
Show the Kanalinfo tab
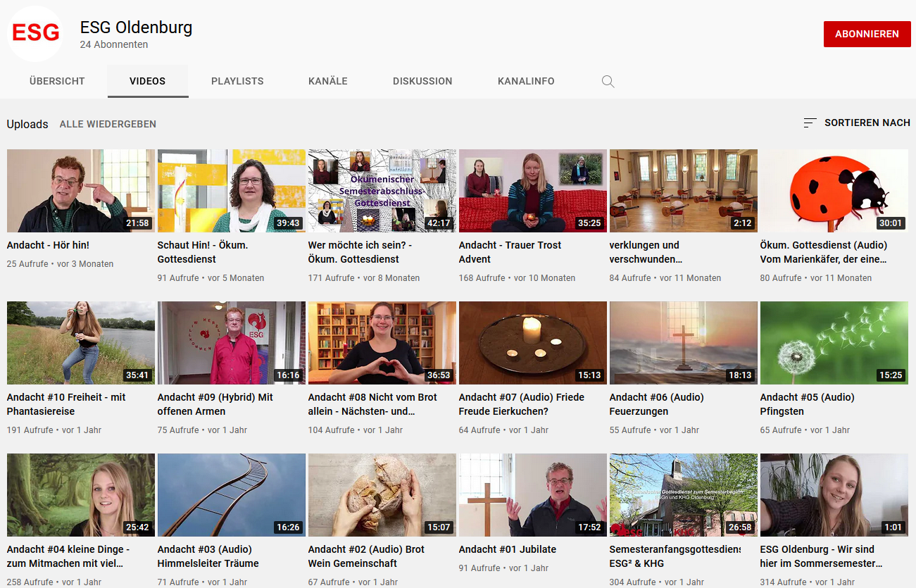[x=526, y=81]
